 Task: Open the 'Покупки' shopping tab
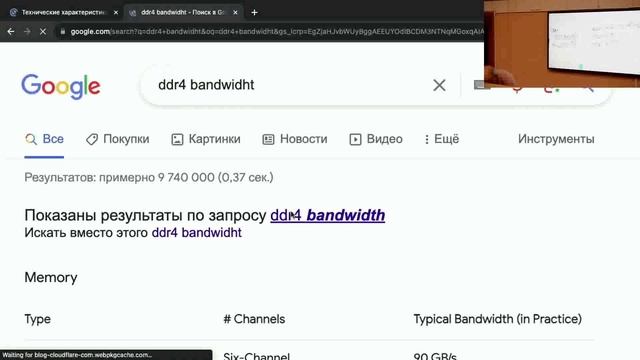(118, 139)
